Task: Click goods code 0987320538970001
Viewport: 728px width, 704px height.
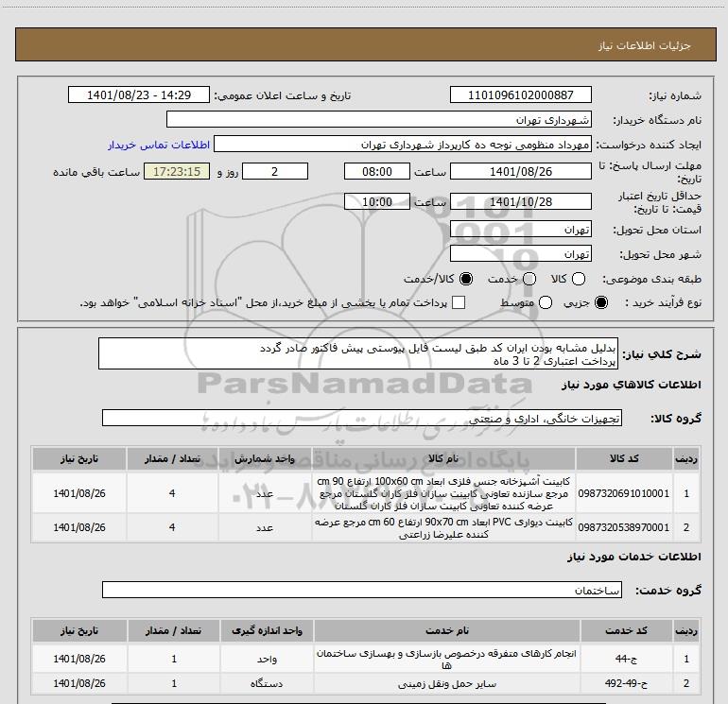Action: point(624,527)
